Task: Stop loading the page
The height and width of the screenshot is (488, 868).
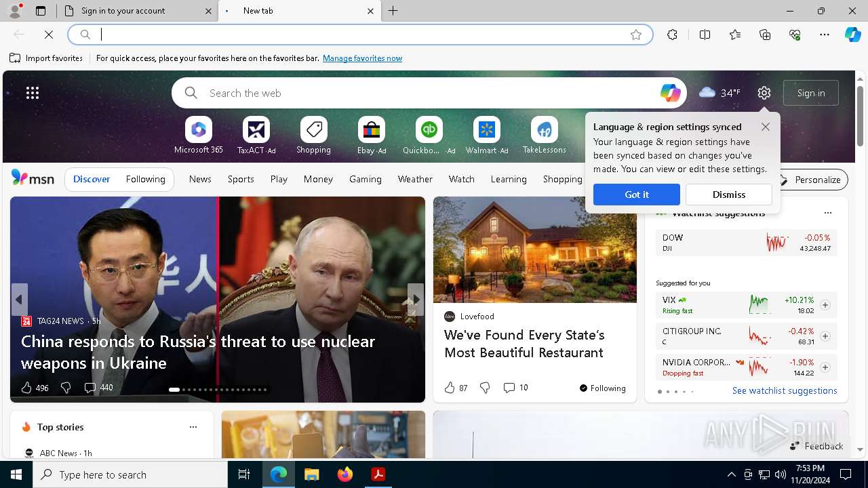Action: pyautogui.click(x=49, y=35)
